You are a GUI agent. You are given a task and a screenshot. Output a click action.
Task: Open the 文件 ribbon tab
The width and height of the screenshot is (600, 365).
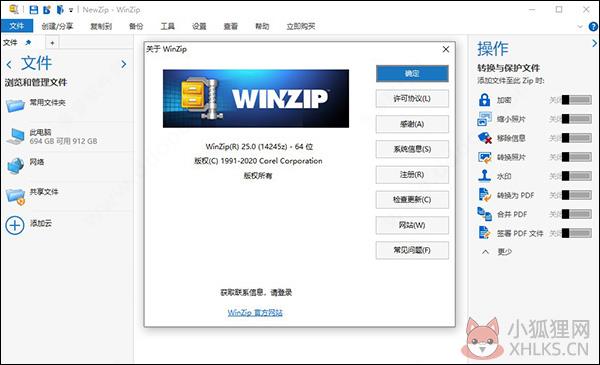point(17,26)
